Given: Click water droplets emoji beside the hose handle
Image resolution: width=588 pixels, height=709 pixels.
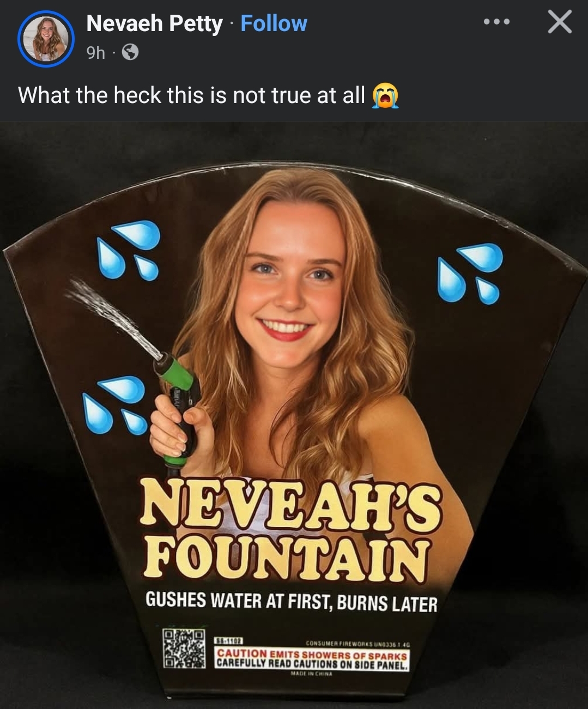Looking at the screenshot, I should coord(114,404).
